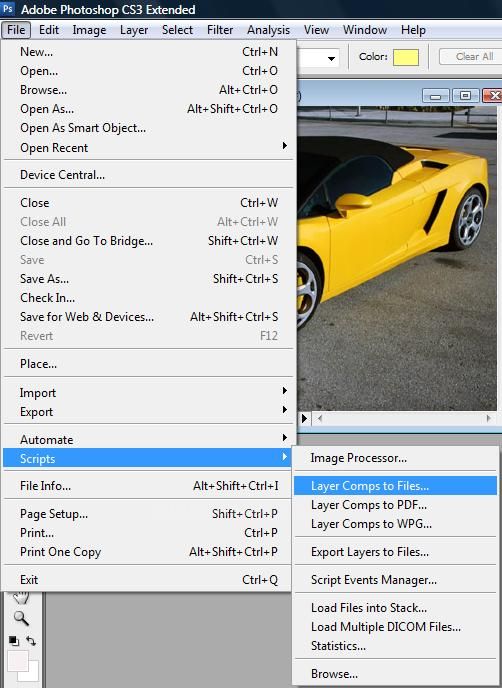Click the horizontal scrollbar right arrow
Image resolution: width=502 pixels, height=688 pixels.
point(488,418)
